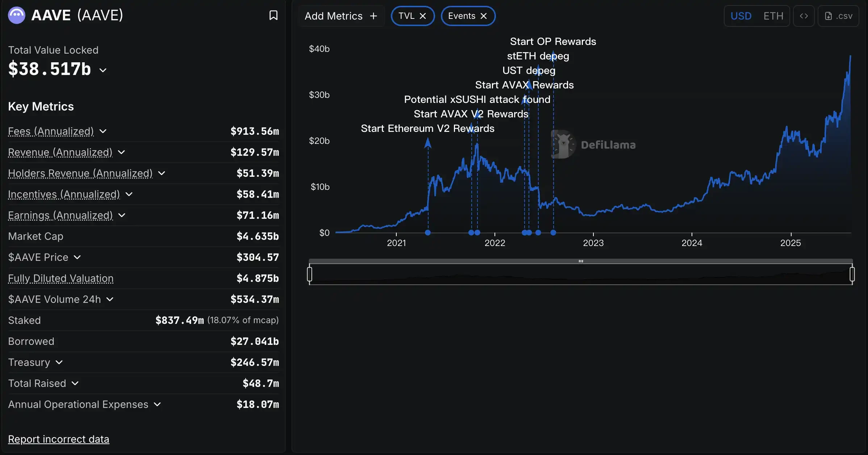Click the plus icon on Add Metrics
The height and width of the screenshot is (455, 868).
point(374,16)
